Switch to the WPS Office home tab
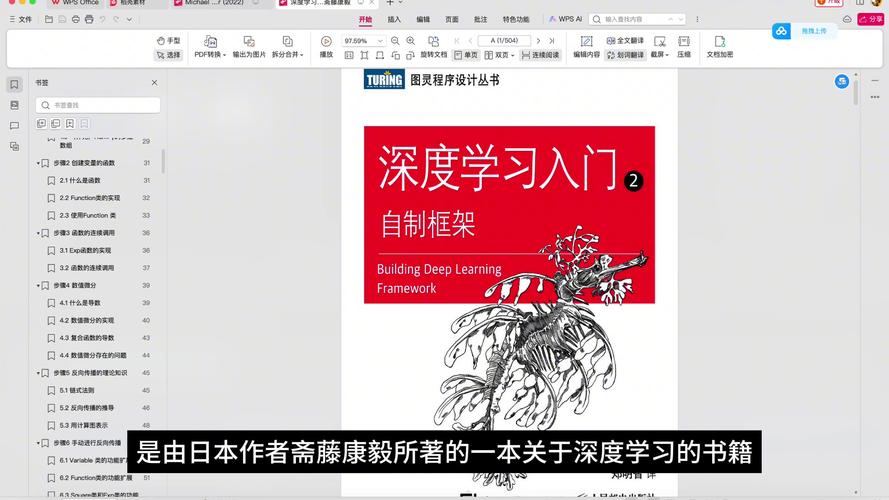 75,3
